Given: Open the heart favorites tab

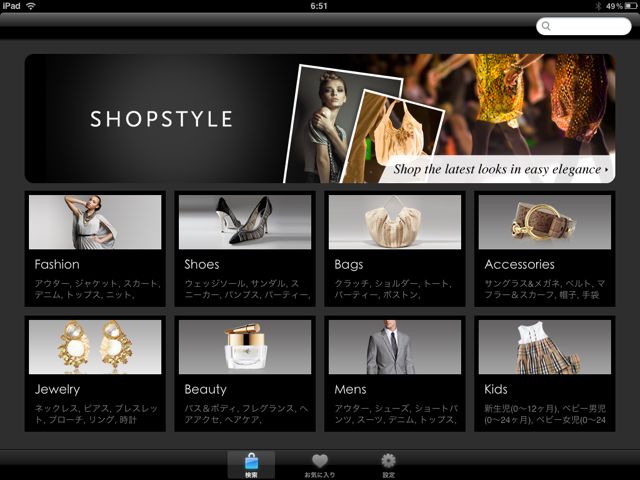Looking at the screenshot, I should (x=320, y=465).
